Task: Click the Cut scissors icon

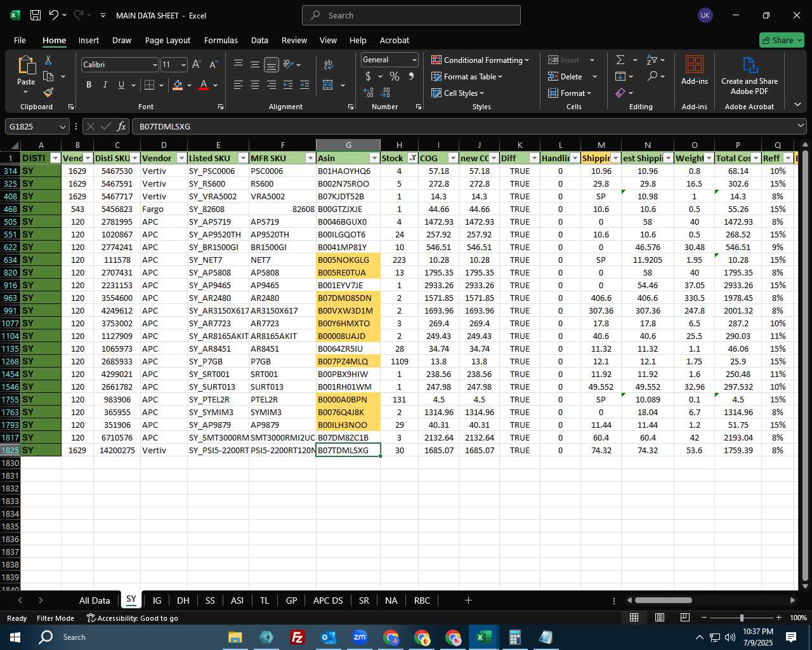Action: 48,60
